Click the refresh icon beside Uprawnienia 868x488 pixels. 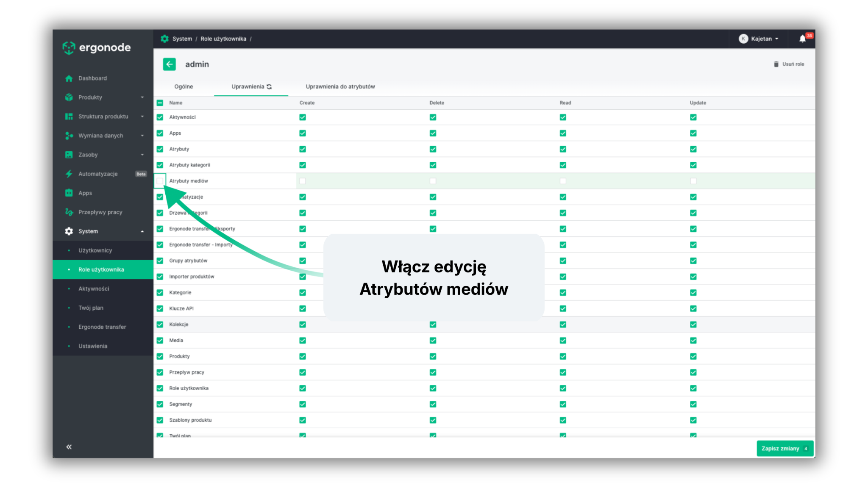(x=269, y=87)
